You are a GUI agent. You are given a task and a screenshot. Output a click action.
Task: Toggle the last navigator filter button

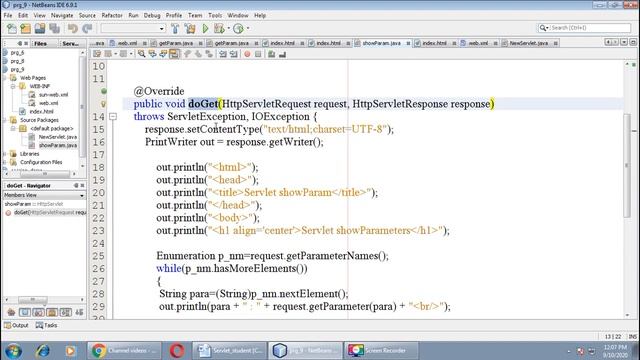tap(79, 312)
